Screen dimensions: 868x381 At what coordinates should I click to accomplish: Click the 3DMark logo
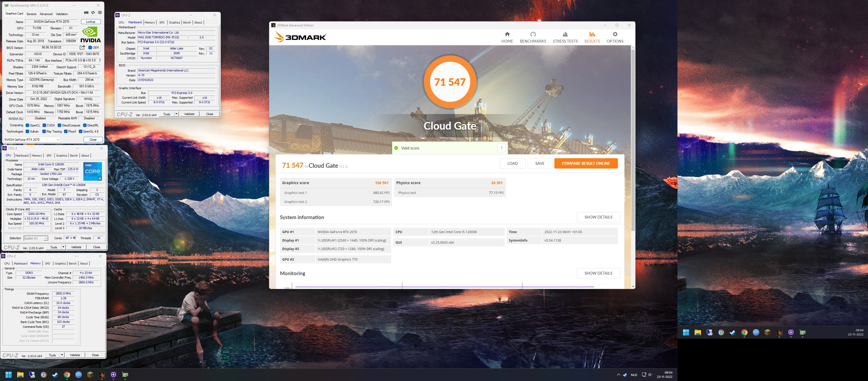click(300, 37)
